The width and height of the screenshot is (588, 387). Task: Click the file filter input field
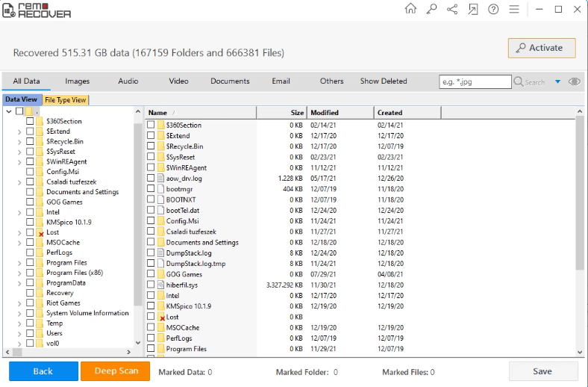[473, 81]
